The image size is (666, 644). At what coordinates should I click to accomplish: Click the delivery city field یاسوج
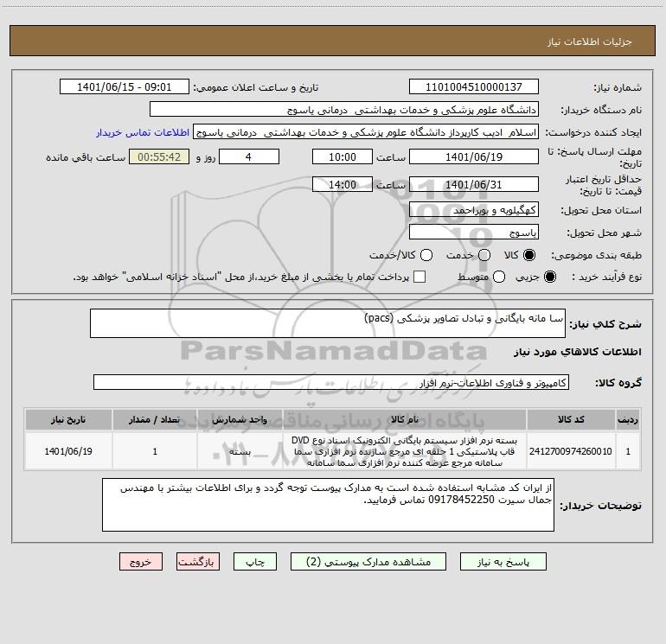pos(474,232)
